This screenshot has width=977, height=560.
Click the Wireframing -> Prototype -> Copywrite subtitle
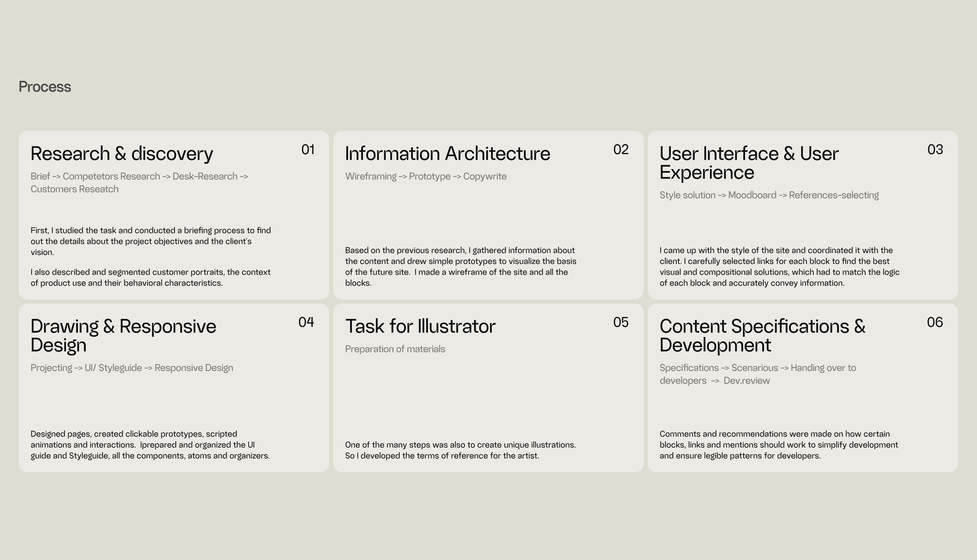tap(425, 177)
